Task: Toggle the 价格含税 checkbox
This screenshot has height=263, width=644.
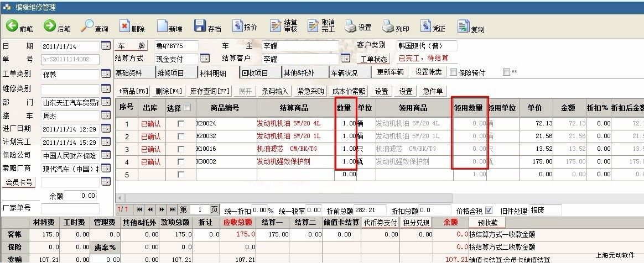Action: (489, 210)
